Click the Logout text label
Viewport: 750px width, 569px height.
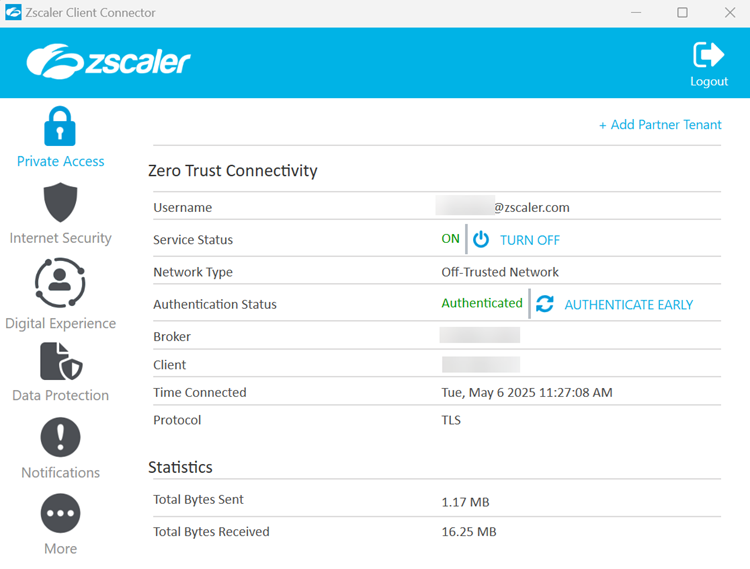pyautogui.click(x=708, y=81)
